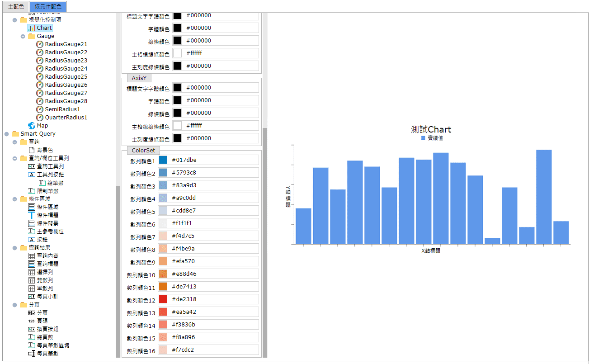Collapse the Smart Query tree node
The image size is (589, 364).
(7, 134)
